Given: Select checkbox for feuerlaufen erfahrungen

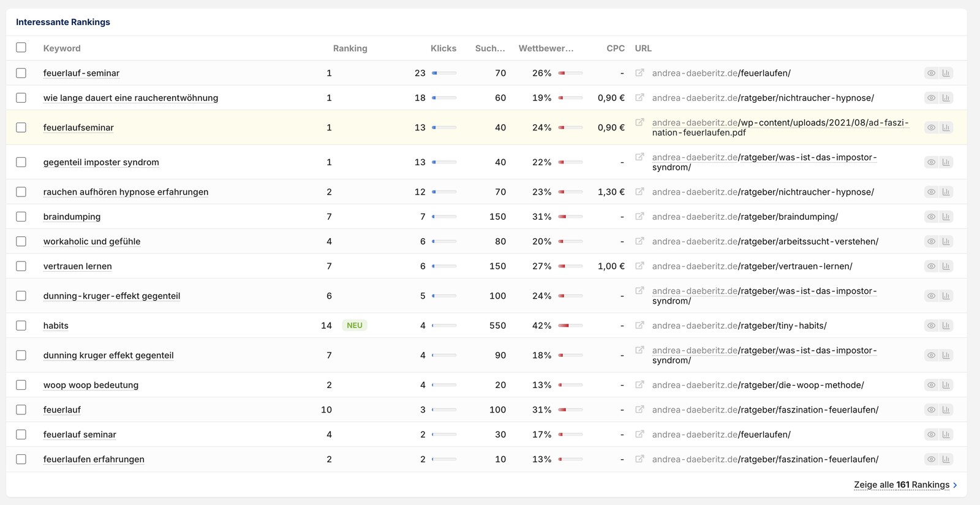Looking at the screenshot, I should point(21,459).
